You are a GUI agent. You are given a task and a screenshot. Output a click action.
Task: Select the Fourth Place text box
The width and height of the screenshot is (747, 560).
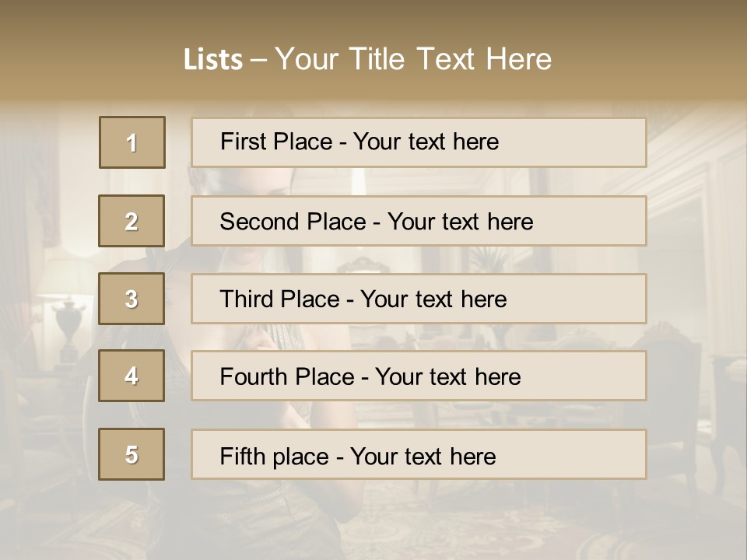[x=419, y=376]
